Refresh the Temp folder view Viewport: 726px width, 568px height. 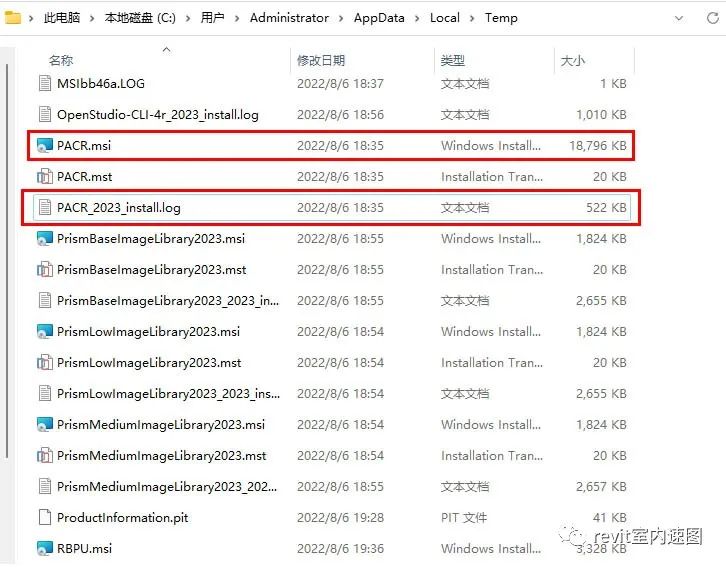[x=713, y=18]
